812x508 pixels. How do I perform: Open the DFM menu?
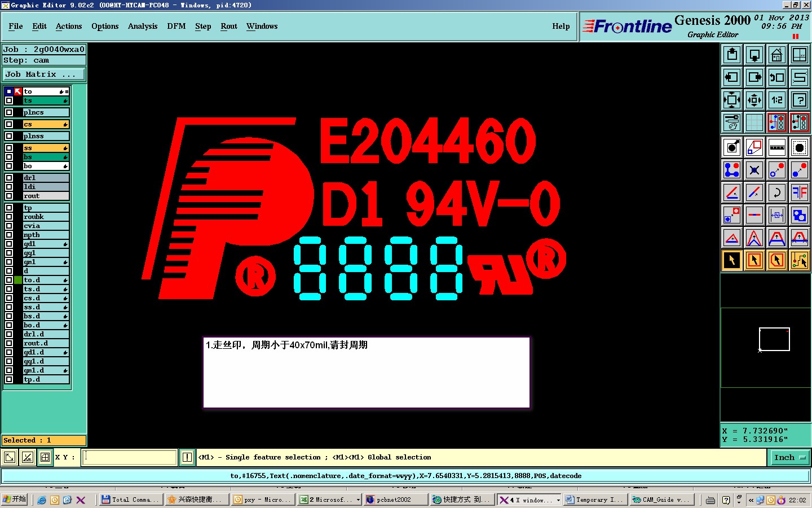[x=176, y=26]
